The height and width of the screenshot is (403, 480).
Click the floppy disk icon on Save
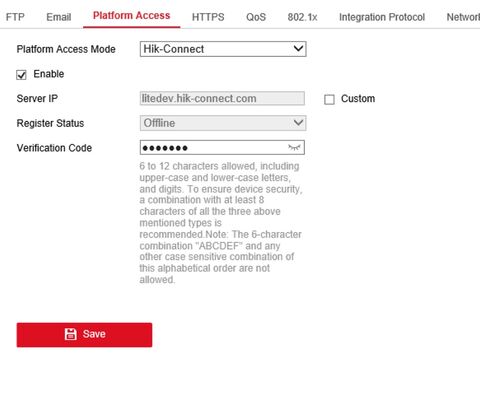(x=70, y=334)
